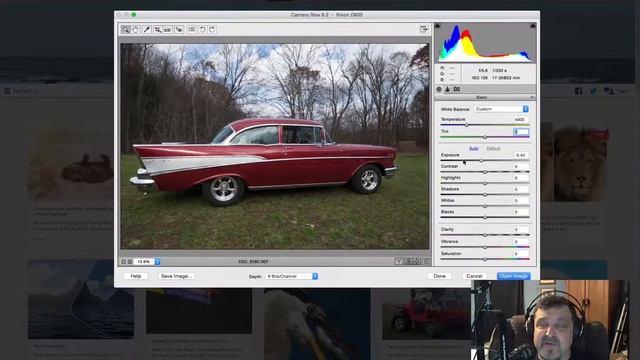Click the Contrast slider handle
The height and width of the screenshot is (360, 640).
(x=485, y=172)
